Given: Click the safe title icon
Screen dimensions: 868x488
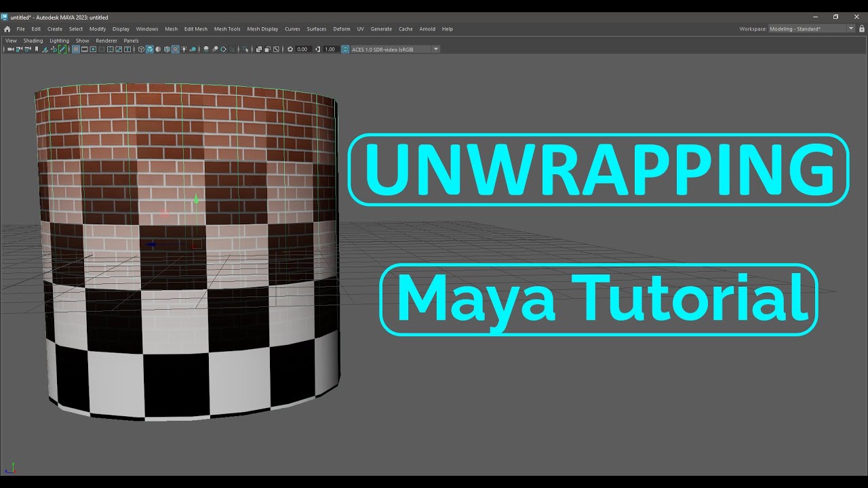Looking at the screenshot, I should click(127, 49).
